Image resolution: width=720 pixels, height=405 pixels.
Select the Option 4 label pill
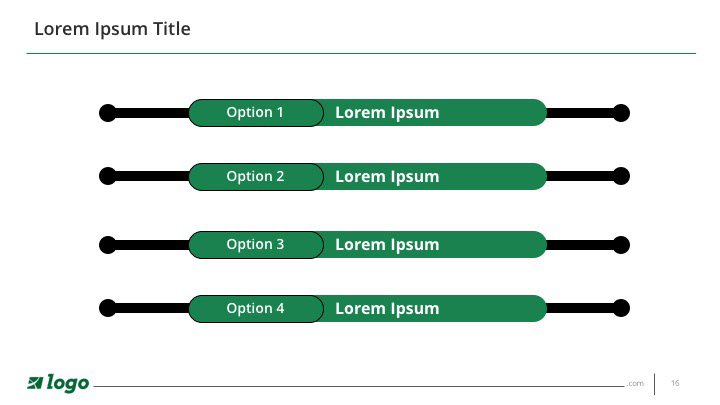click(x=256, y=309)
